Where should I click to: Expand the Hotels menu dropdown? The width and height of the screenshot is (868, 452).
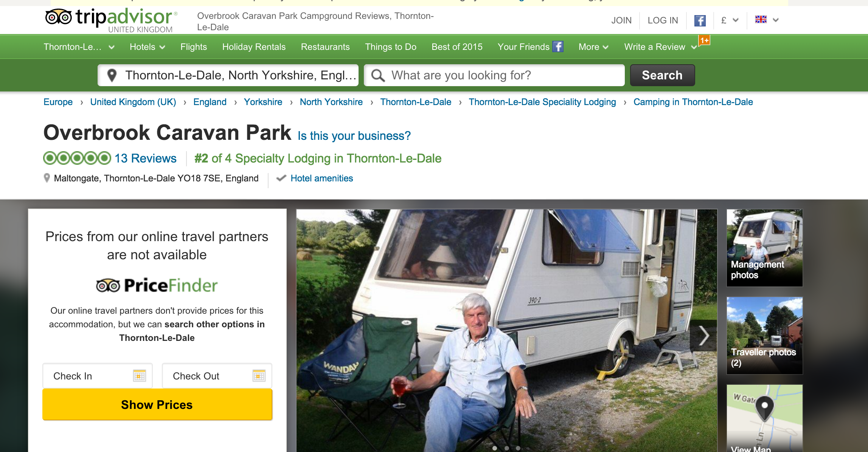[x=148, y=47]
